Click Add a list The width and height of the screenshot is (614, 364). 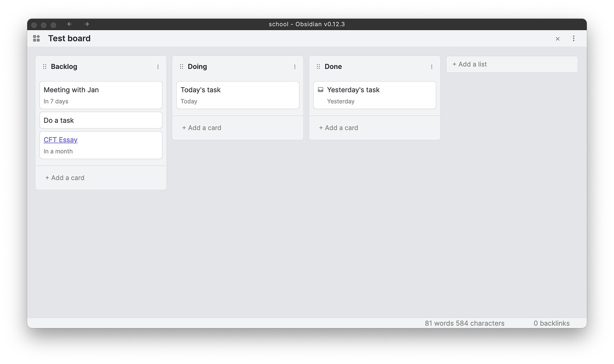click(x=512, y=65)
